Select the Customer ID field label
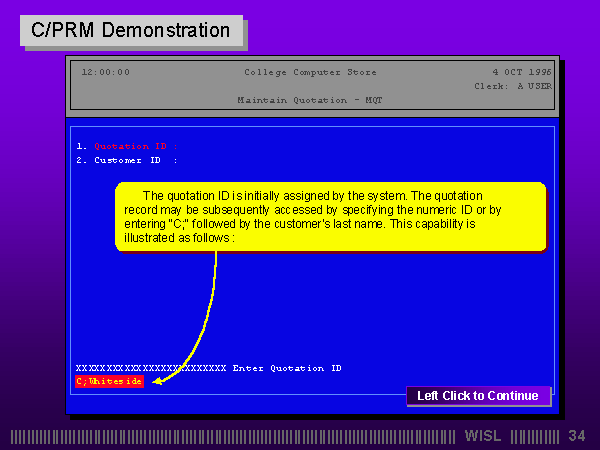The width and height of the screenshot is (600, 450). click(x=128, y=160)
